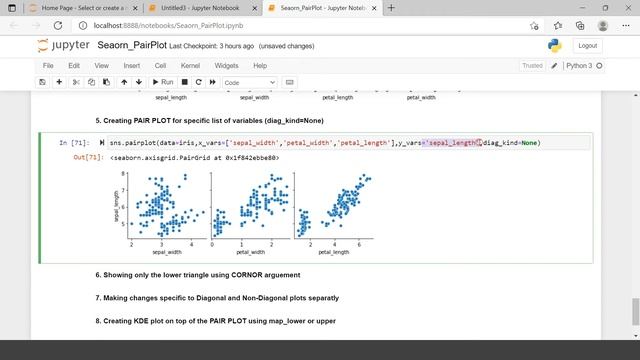Viewport: 640px width, 360px height.
Task: Open the cell type Code dropdown
Action: coord(250,82)
